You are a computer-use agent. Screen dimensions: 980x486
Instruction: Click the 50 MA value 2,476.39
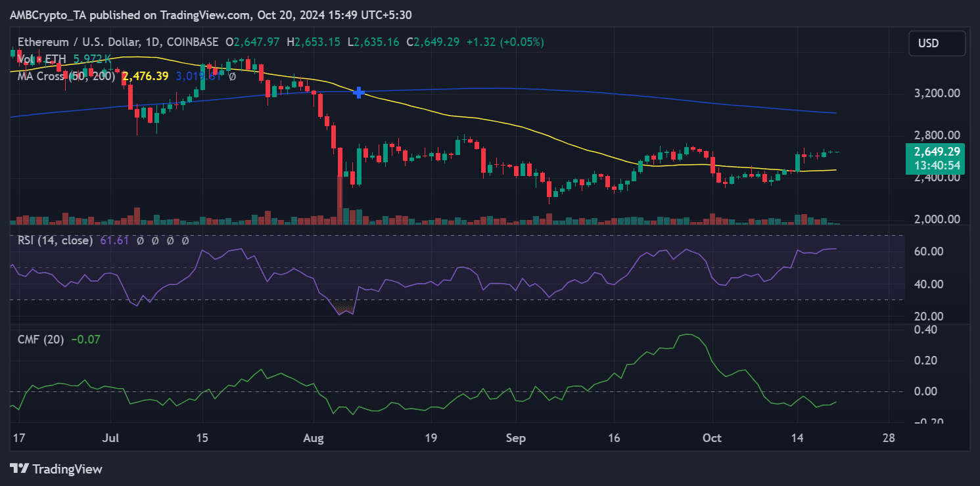click(x=145, y=76)
